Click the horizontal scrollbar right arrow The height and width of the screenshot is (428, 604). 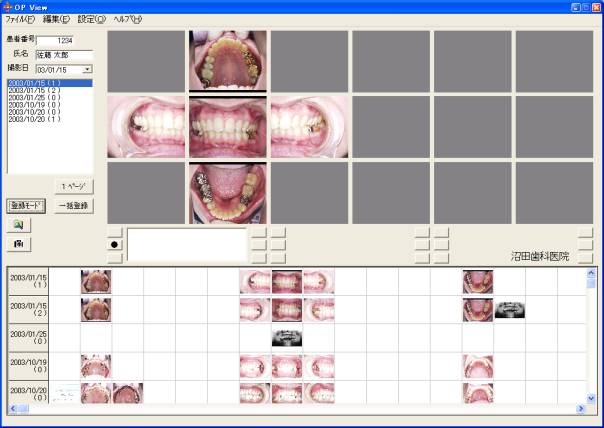(579, 409)
